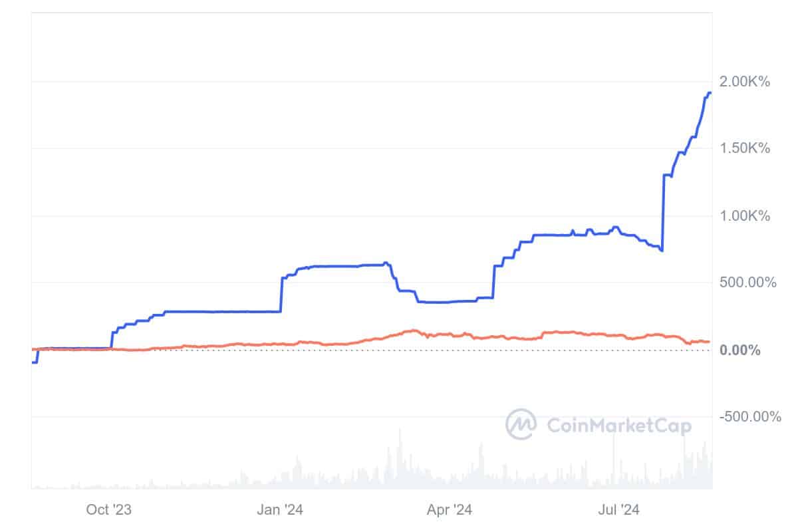Select the 1.00K% y-axis label
Image resolution: width=798 pixels, height=532 pixels.
tap(745, 216)
